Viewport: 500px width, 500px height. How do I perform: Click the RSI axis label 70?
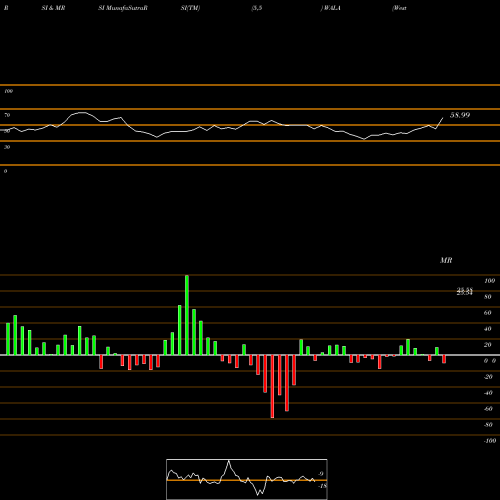point(7,115)
